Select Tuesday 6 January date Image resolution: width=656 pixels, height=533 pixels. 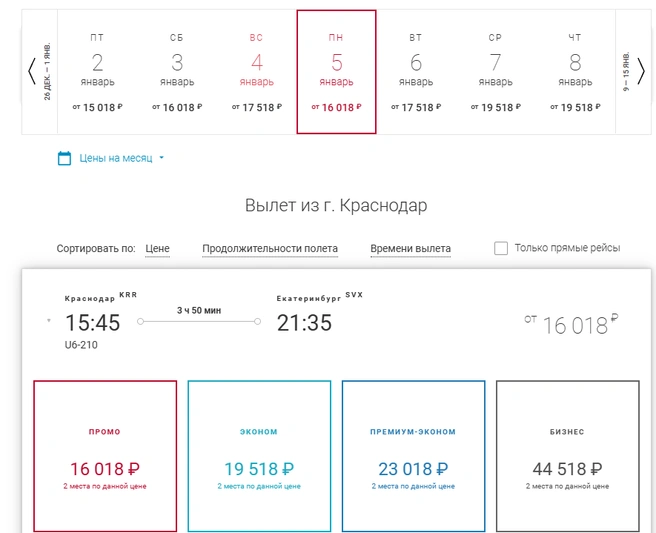tap(416, 72)
